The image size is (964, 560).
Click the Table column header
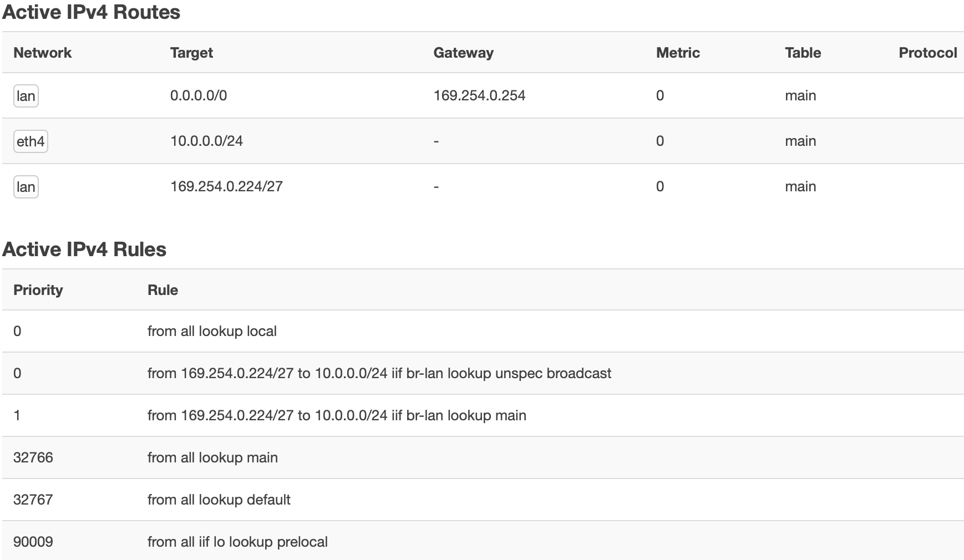click(x=803, y=53)
